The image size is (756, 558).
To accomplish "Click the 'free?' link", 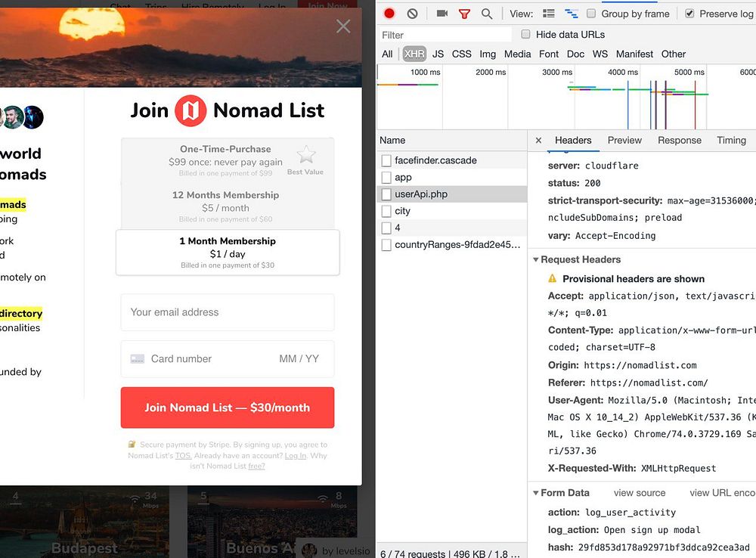I will point(256,466).
